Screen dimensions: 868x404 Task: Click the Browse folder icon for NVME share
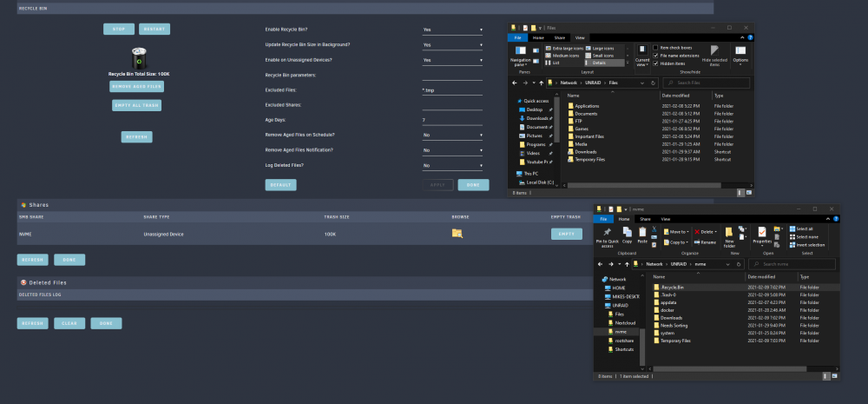pos(457,234)
